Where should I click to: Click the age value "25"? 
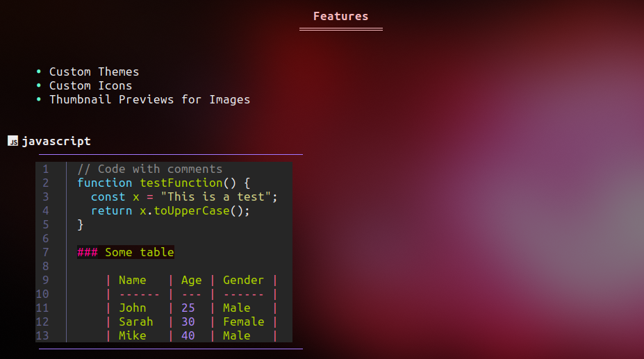pos(188,308)
